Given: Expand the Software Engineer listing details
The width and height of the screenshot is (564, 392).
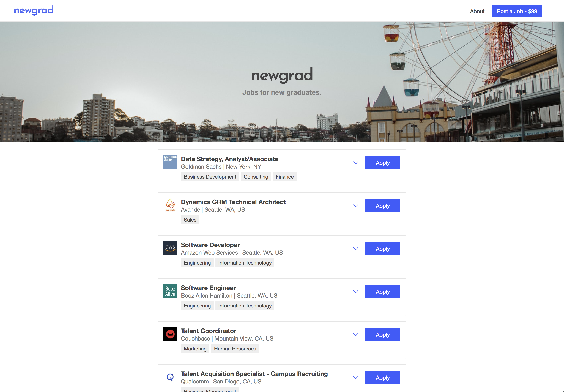Looking at the screenshot, I should tap(355, 292).
